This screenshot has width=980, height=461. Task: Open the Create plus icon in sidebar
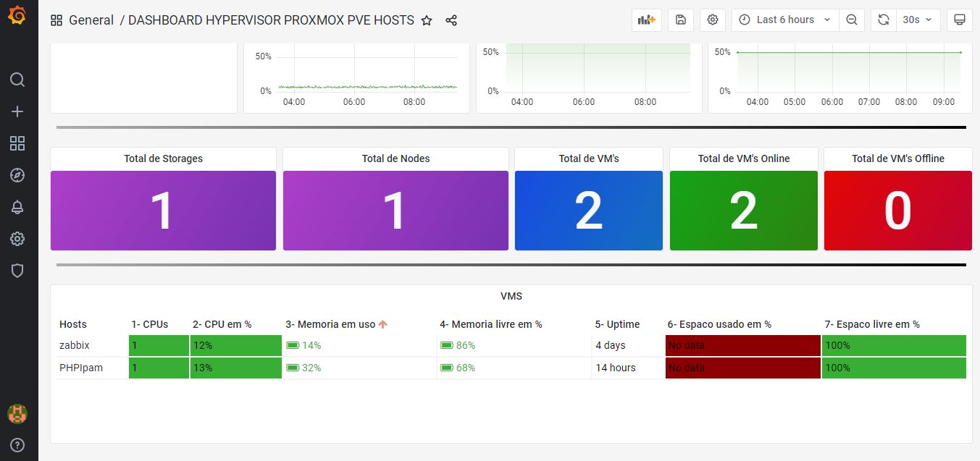pyautogui.click(x=17, y=111)
